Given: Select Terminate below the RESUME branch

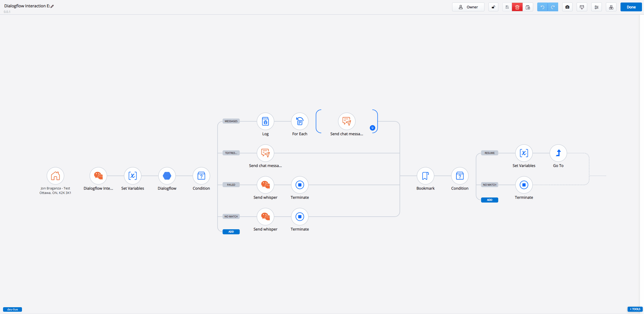Looking at the screenshot, I should pyautogui.click(x=524, y=185).
